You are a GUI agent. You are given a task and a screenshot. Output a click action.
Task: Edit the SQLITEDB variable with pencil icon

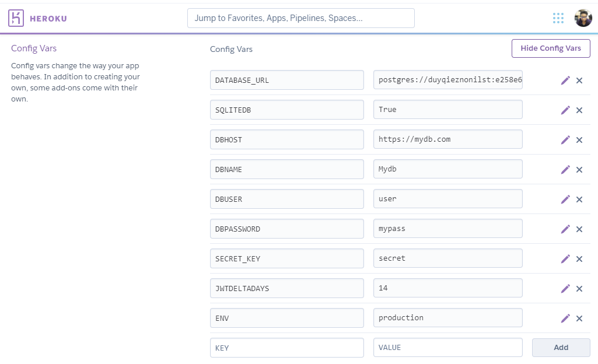click(x=565, y=110)
